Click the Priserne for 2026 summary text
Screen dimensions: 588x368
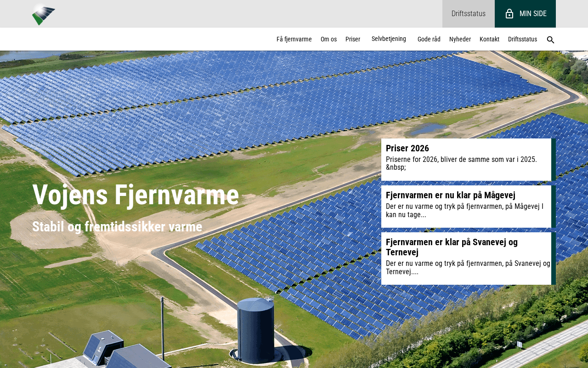(461, 163)
